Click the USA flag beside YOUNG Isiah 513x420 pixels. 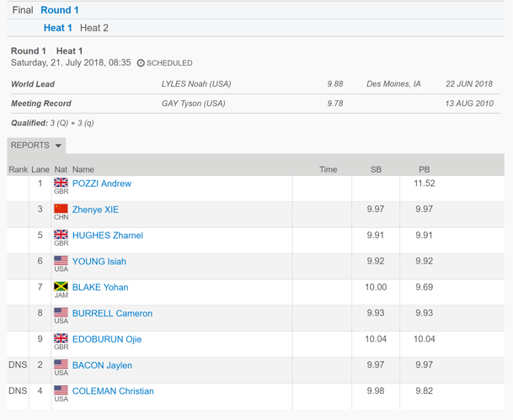[61, 260]
